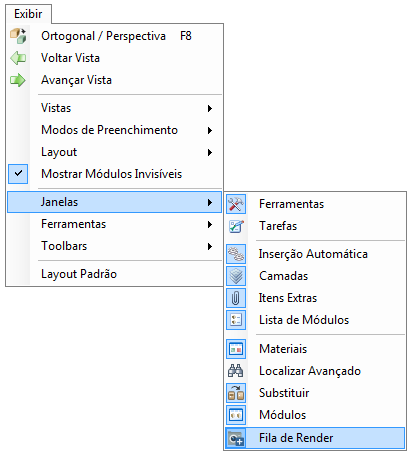Screen dimensions: 417x457
Task: Click the green Voltar Vista arrow icon
Action: pos(18,58)
